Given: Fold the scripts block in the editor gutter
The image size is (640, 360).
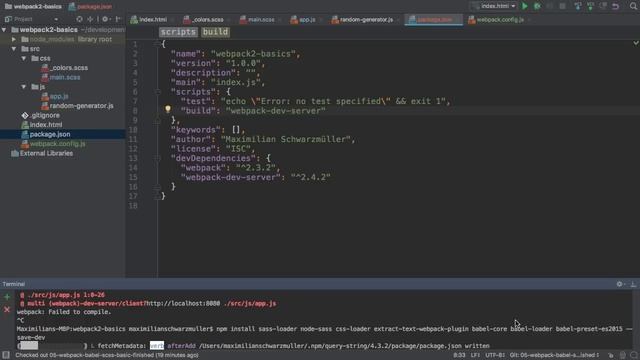Looking at the screenshot, I should point(158,92).
